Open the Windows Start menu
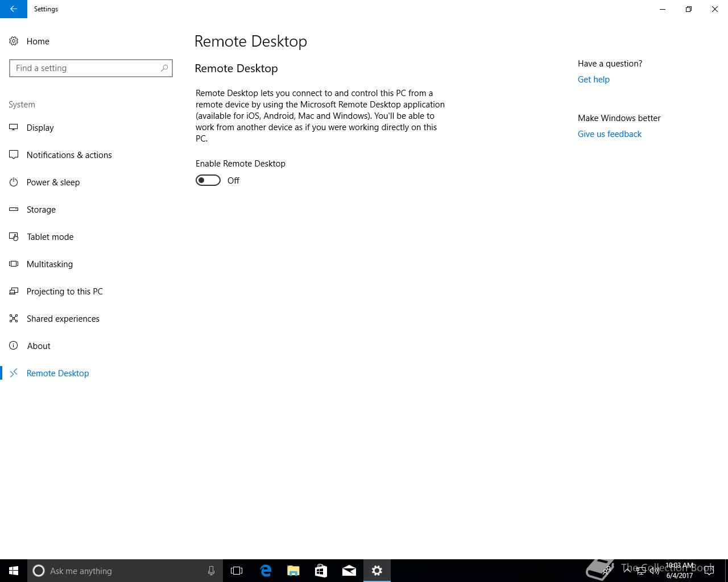This screenshot has width=728, height=582. point(14,571)
